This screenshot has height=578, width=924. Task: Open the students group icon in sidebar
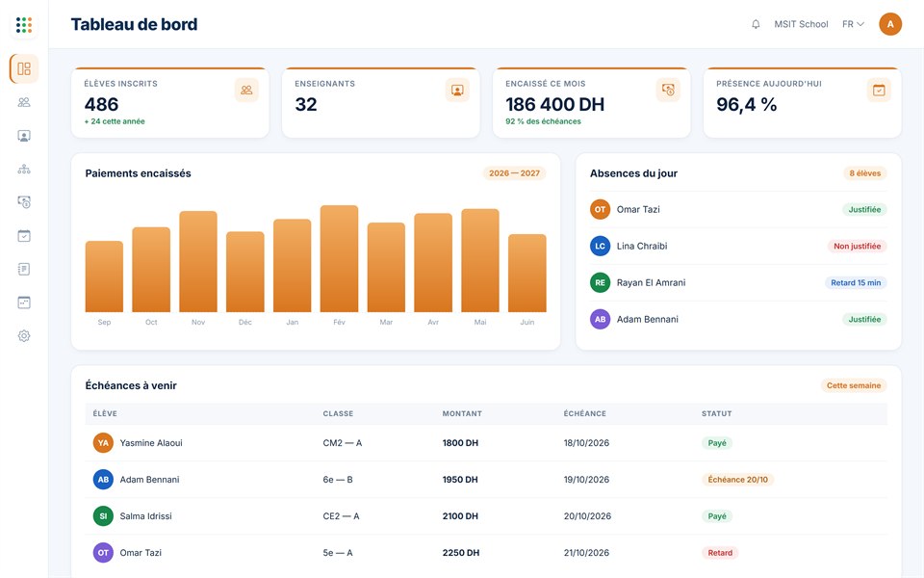(x=24, y=103)
